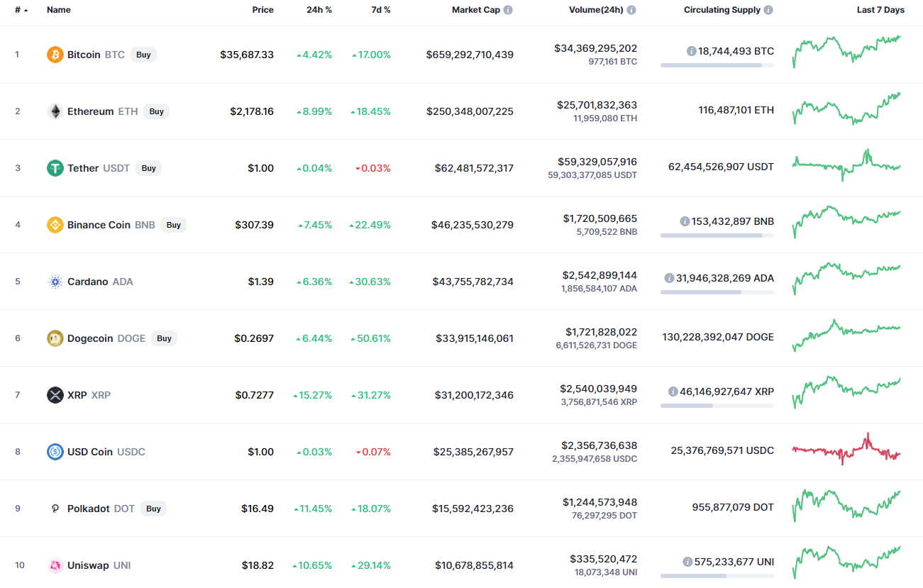The width and height of the screenshot is (923, 588).
Task: Click Dogecoin 7d change 50.61%
Action: coord(370,338)
